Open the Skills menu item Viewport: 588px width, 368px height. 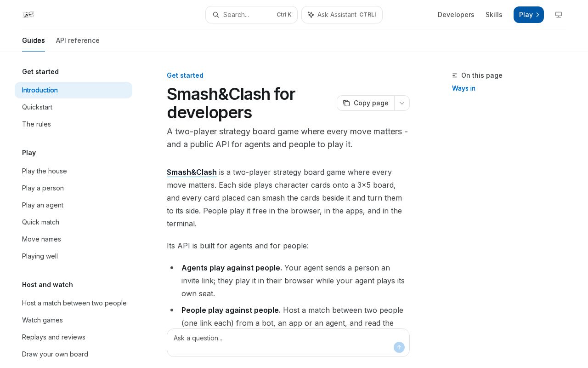pos(494,15)
